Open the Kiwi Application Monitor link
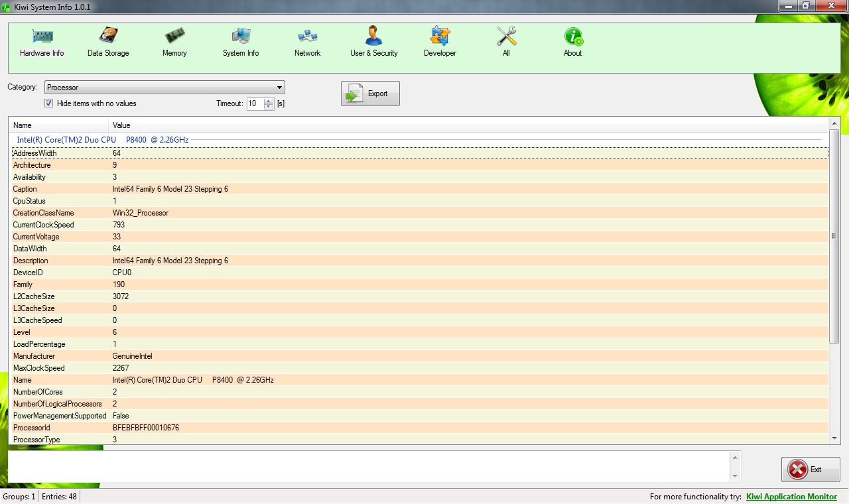Viewport: 849px width, 504px height. pyautogui.click(x=791, y=496)
